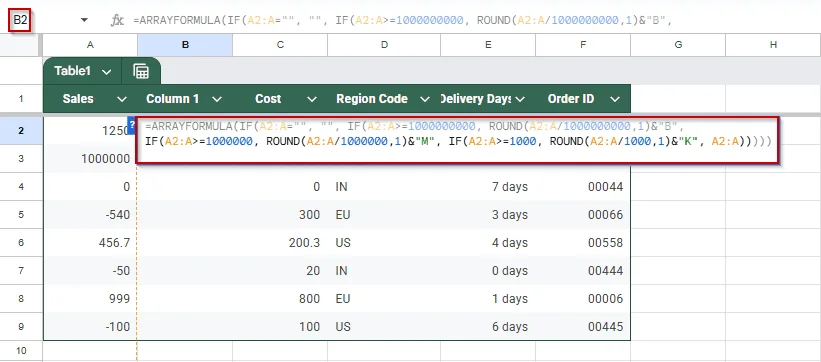Expand the Table1 name dropdown
This screenshot has height=362, width=821.
point(107,72)
